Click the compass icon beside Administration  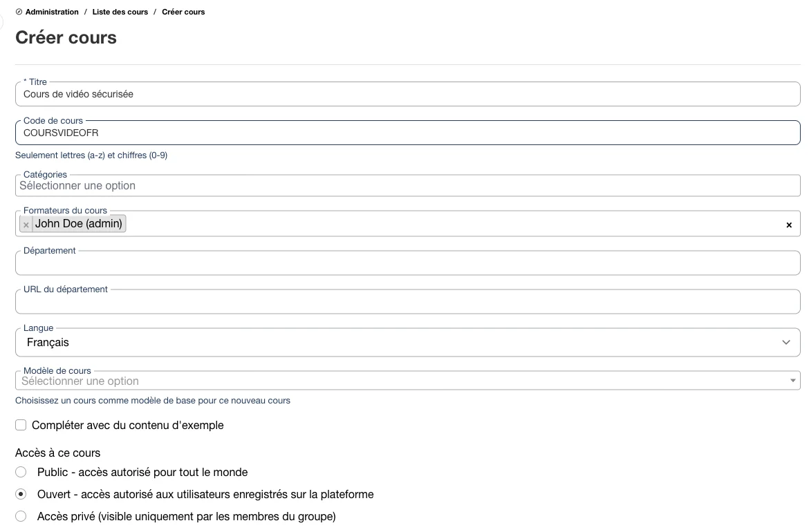(x=19, y=12)
